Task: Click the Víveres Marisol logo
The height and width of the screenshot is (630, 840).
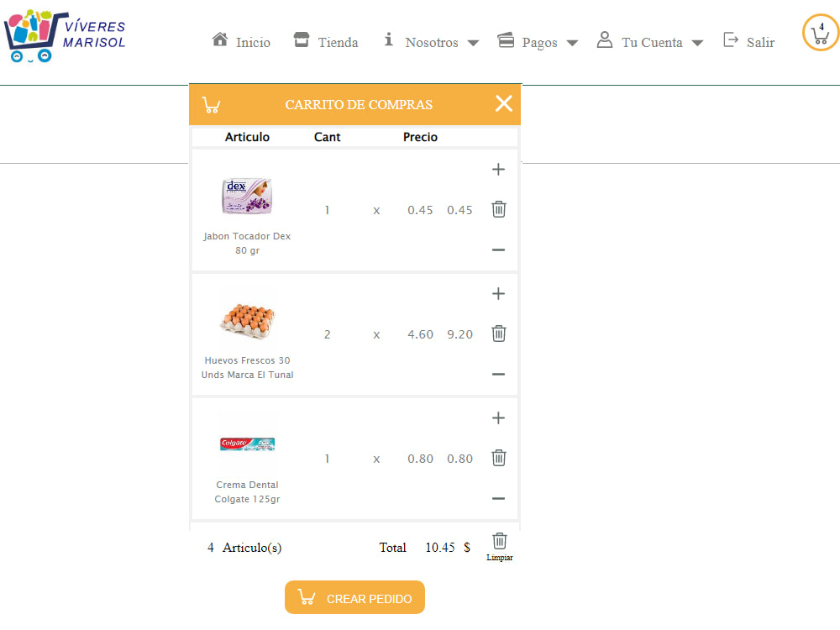Action: 65,35
